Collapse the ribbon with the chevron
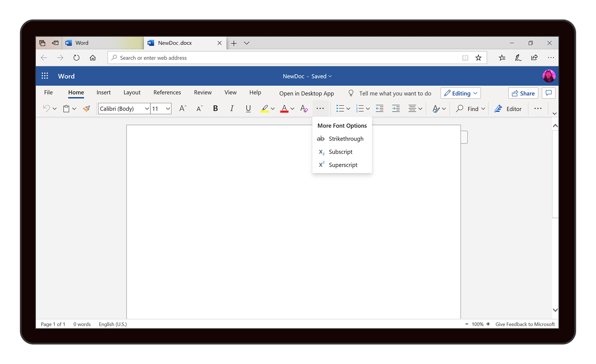 click(555, 114)
